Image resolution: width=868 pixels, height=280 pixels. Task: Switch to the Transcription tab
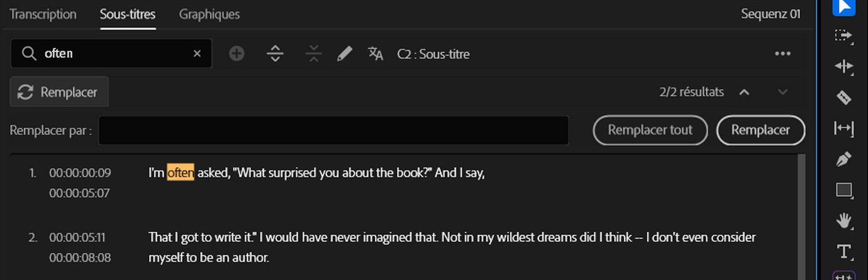(43, 14)
